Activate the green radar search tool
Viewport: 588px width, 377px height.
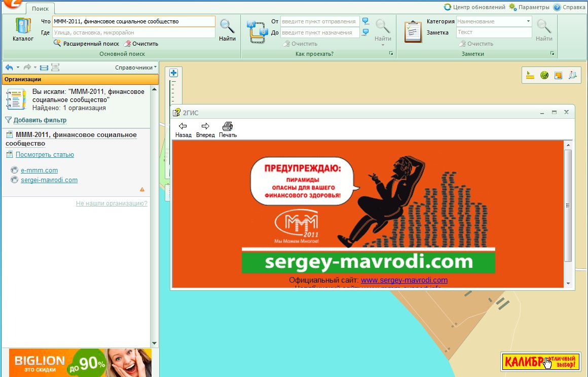544,75
